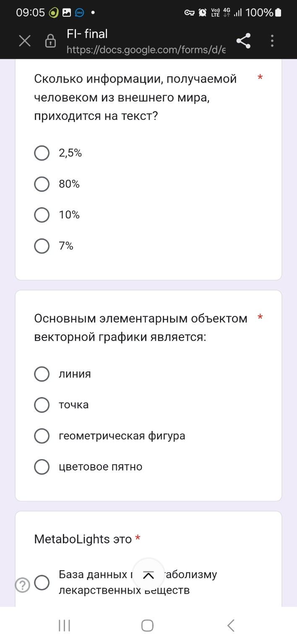The width and height of the screenshot is (297, 644).
Task: Select the 80% answer option
Action: coord(42,184)
